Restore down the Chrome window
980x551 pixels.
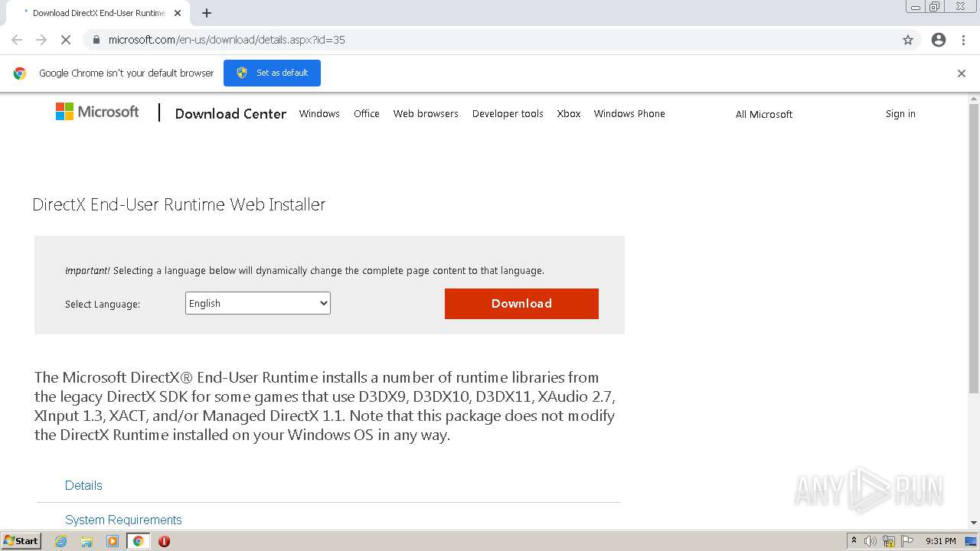tap(935, 7)
